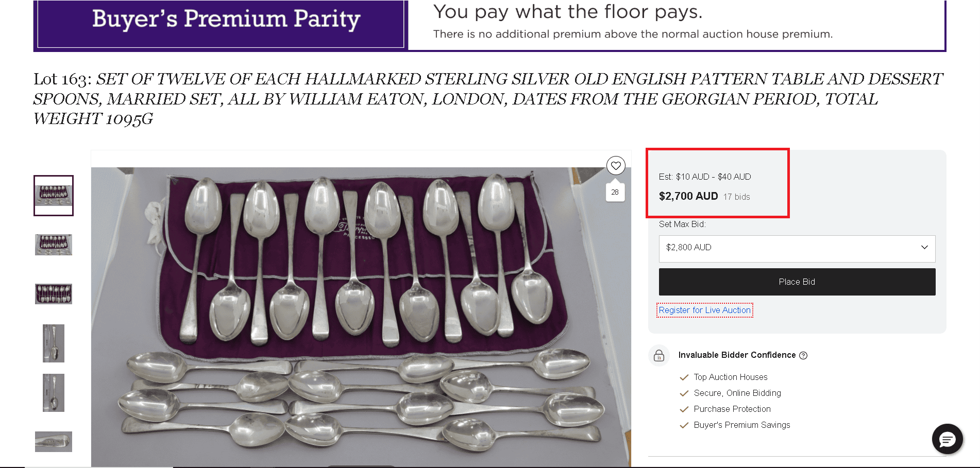Viewport: 980px width, 468px height.
Task: Select the Lot 163 title heading
Action: pyautogui.click(x=487, y=98)
